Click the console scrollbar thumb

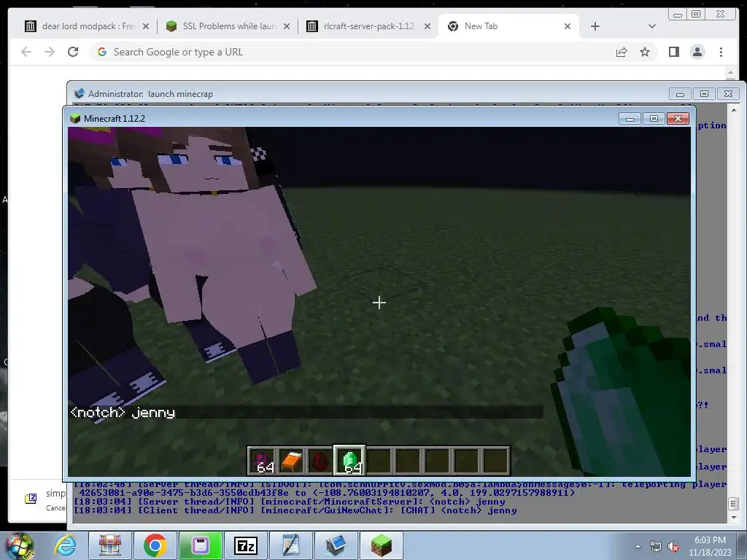734,504
